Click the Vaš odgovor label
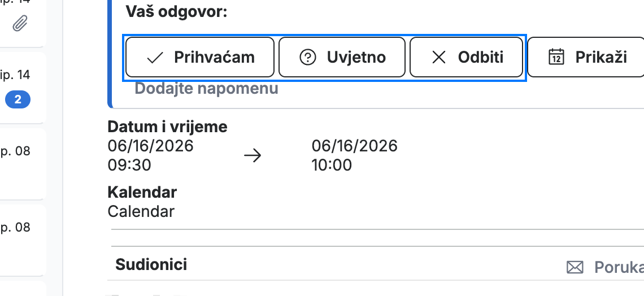This screenshot has height=296, width=644. 176,11
